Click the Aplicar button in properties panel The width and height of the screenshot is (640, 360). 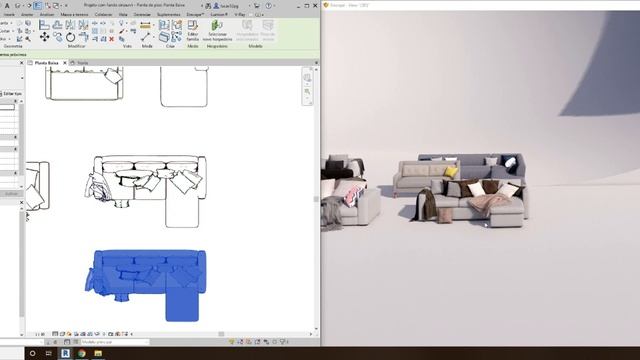(11, 193)
